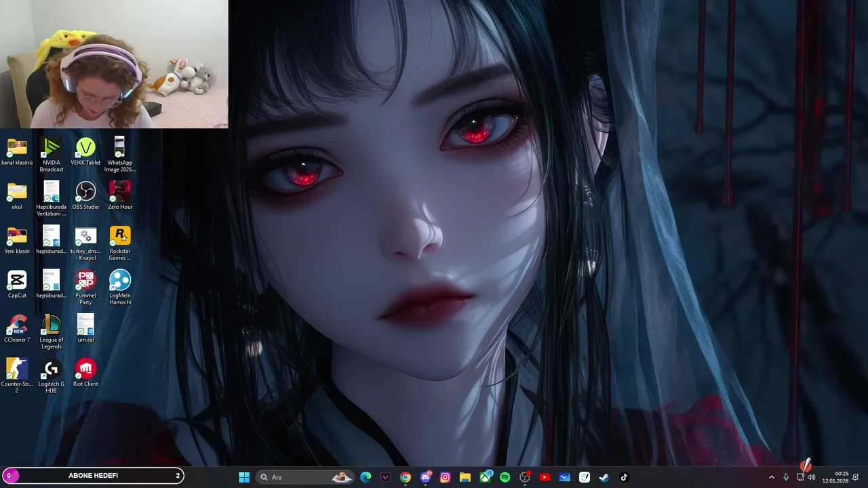Select hepsiburad... file beside CapCut
This screenshot has height=488, width=868.
(52, 284)
